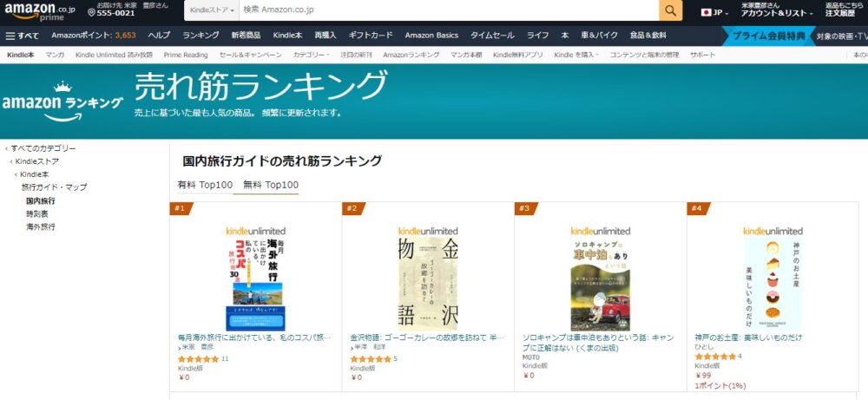Open the Kindleストア search category dropdown

tap(212, 10)
